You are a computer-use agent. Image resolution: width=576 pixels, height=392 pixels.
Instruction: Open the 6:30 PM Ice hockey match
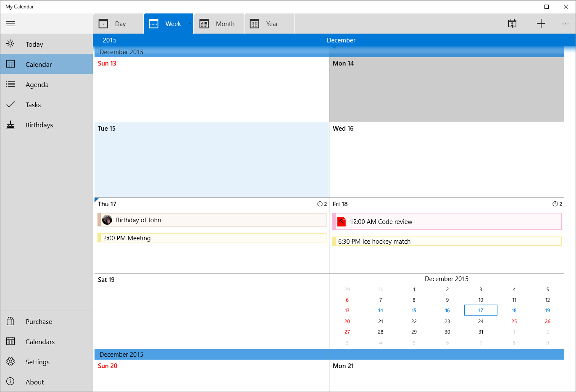[x=447, y=242]
